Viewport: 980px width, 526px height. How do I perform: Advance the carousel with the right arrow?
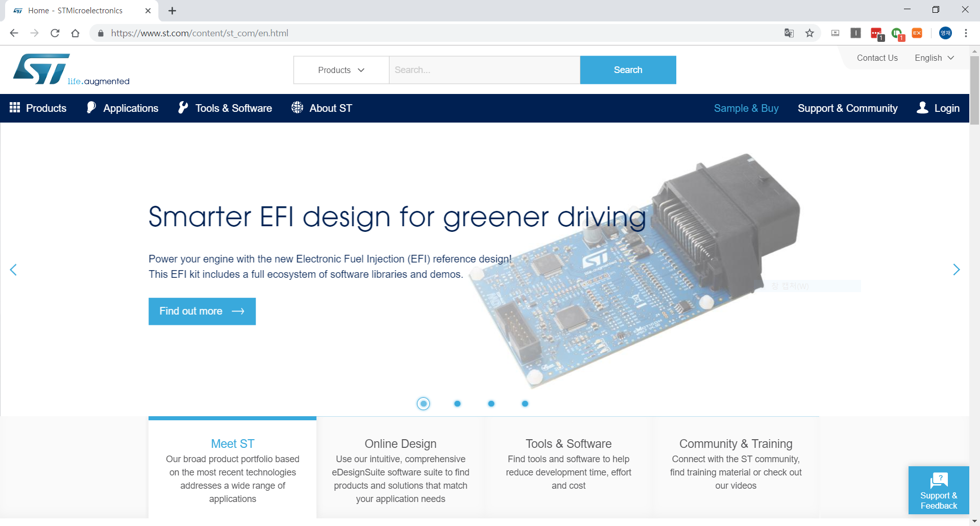pos(957,270)
